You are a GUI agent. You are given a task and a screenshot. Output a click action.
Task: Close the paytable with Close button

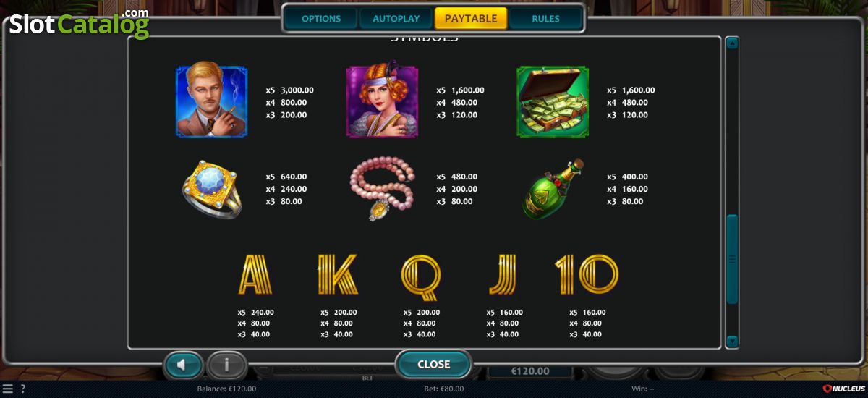pos(434,364)
